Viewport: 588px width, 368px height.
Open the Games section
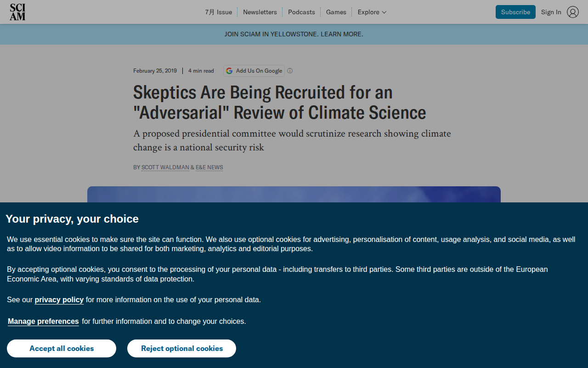336,12
